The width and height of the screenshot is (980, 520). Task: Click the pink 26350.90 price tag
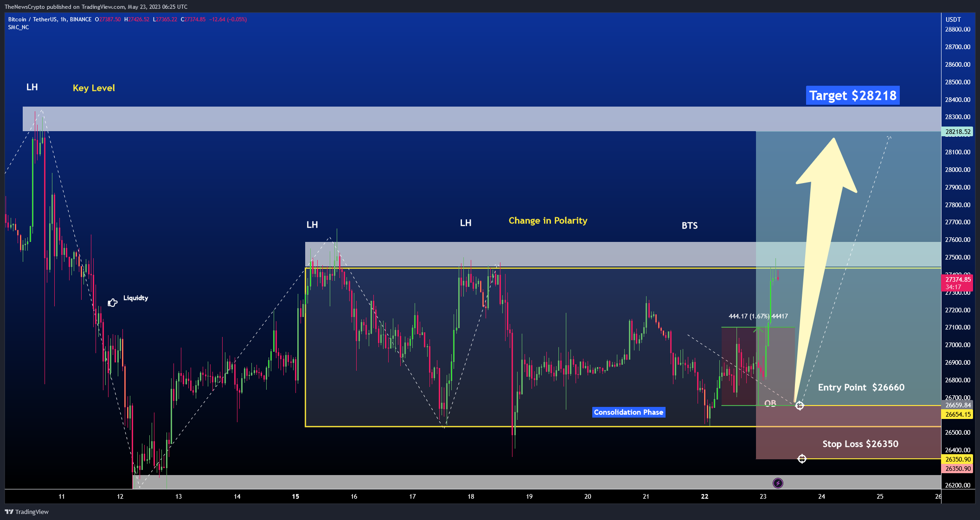coord(958,469)
